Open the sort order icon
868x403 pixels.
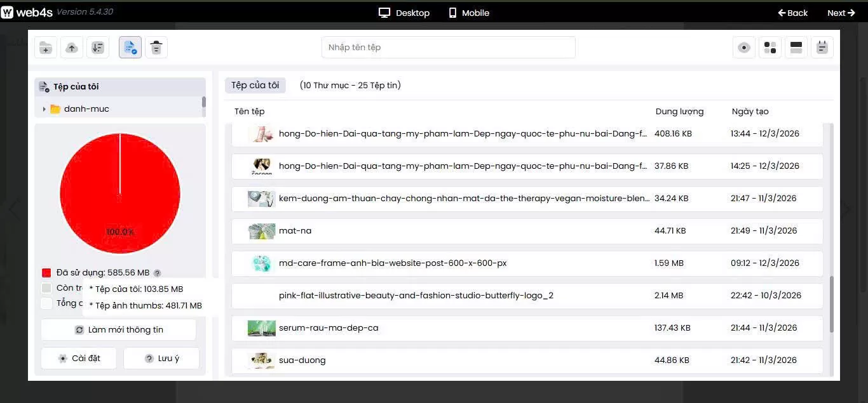tap(98, 48)
